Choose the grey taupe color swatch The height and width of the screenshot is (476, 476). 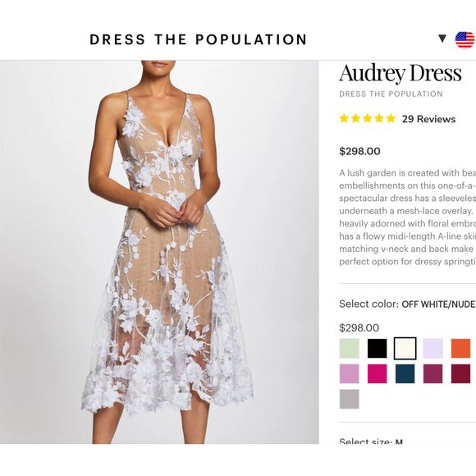(349, 399)
